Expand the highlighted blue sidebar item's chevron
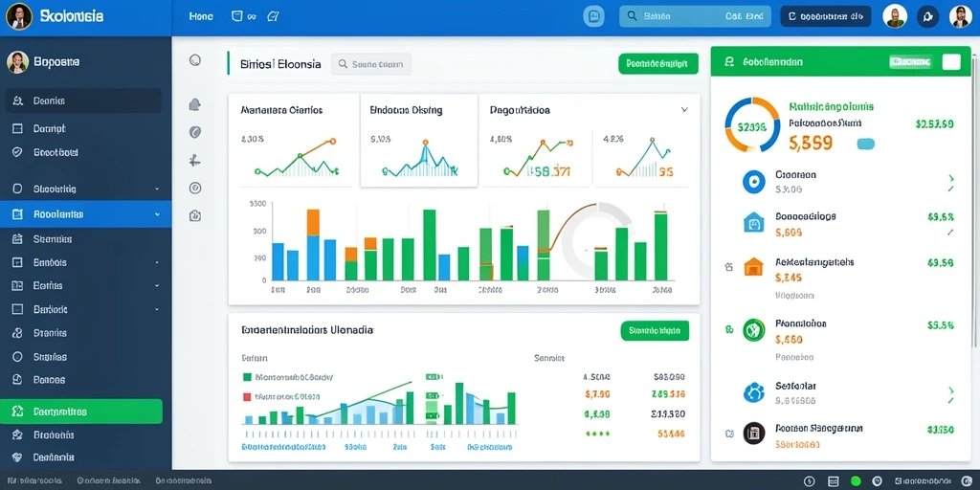 pos(157,214)
